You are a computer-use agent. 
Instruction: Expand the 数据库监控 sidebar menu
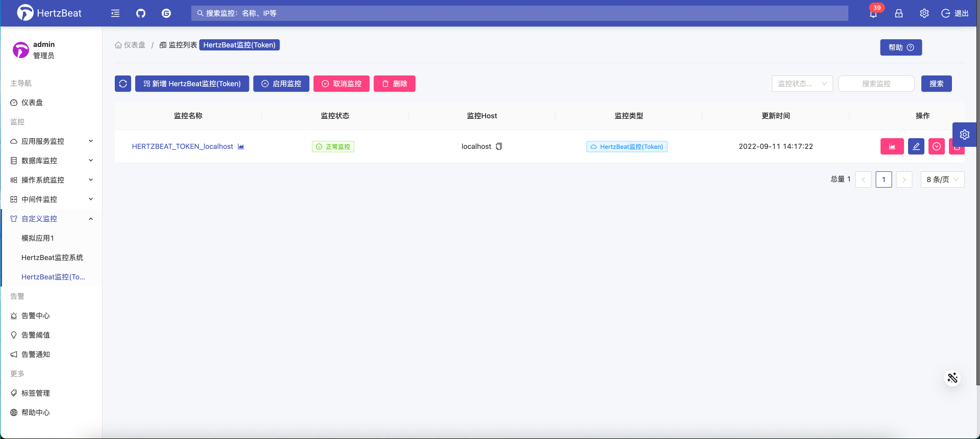coord(51,161)
